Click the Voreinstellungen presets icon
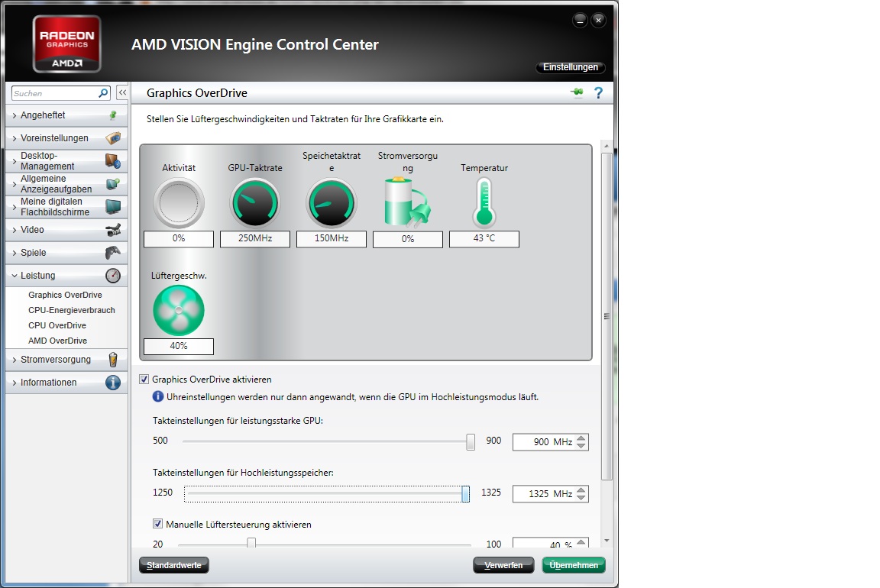 (x=113, y=138)
